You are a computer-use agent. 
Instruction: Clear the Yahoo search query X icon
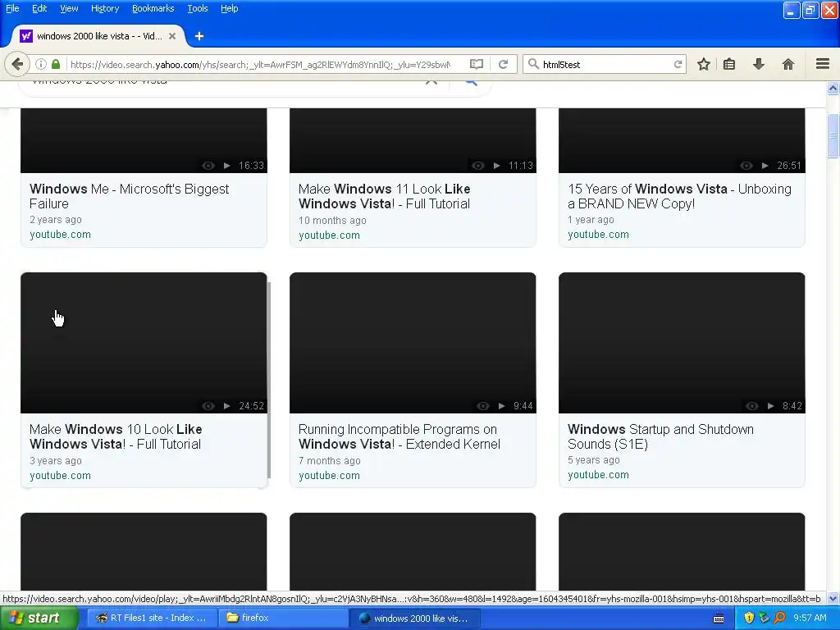(x=431, y=81)
